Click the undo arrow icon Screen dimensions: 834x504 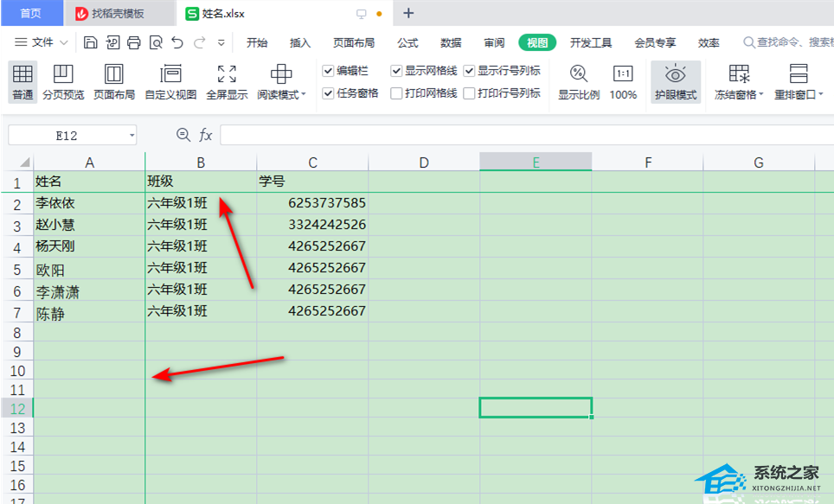coord(177,42)
